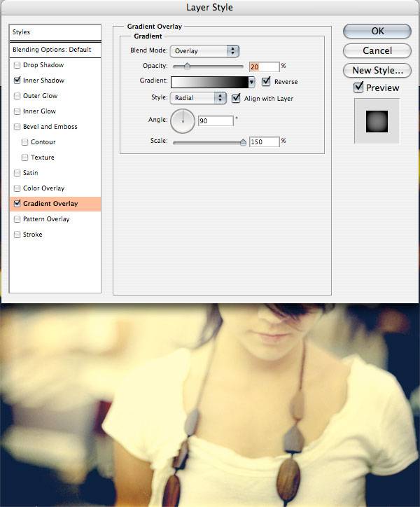Select the Styles list header
This screenshot has height=507, width=420.
point(52,32)
